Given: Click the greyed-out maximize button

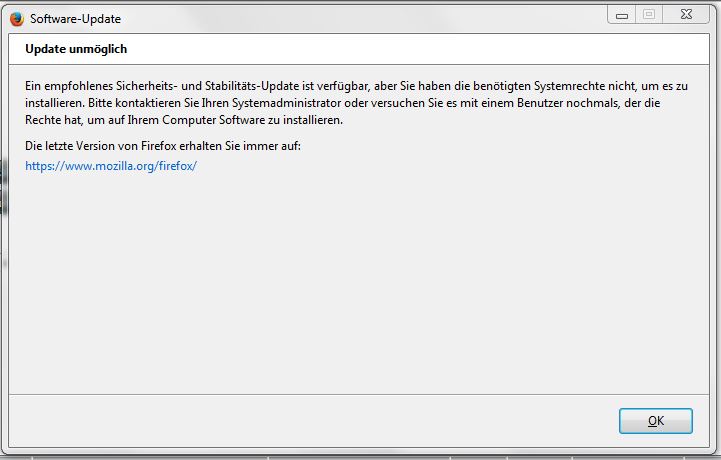Looking at the screenshot, I should pos(649,15).
